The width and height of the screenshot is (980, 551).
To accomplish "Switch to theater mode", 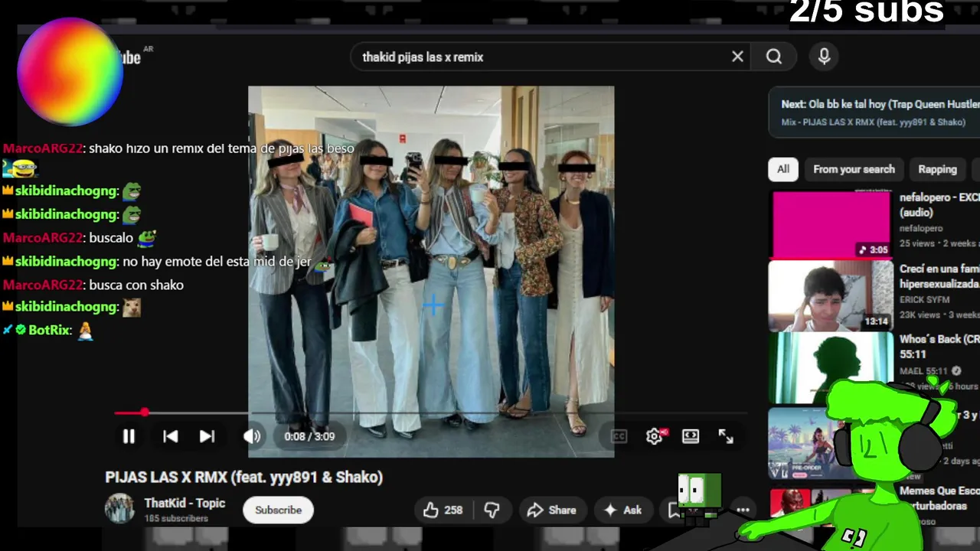I will click(691, 436).
